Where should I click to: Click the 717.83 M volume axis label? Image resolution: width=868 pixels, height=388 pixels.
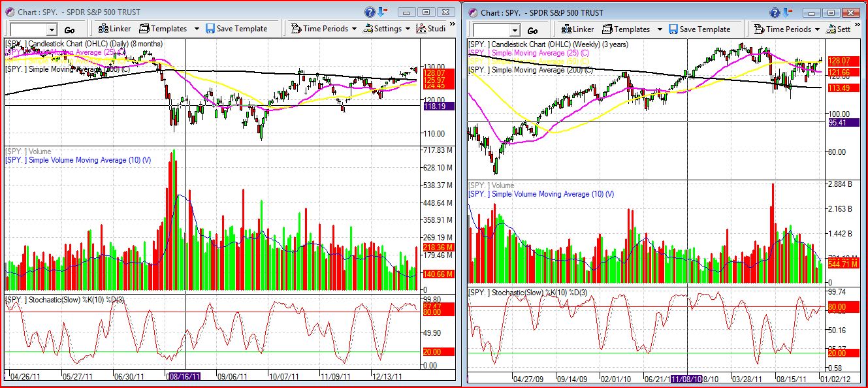coord(438,150)
